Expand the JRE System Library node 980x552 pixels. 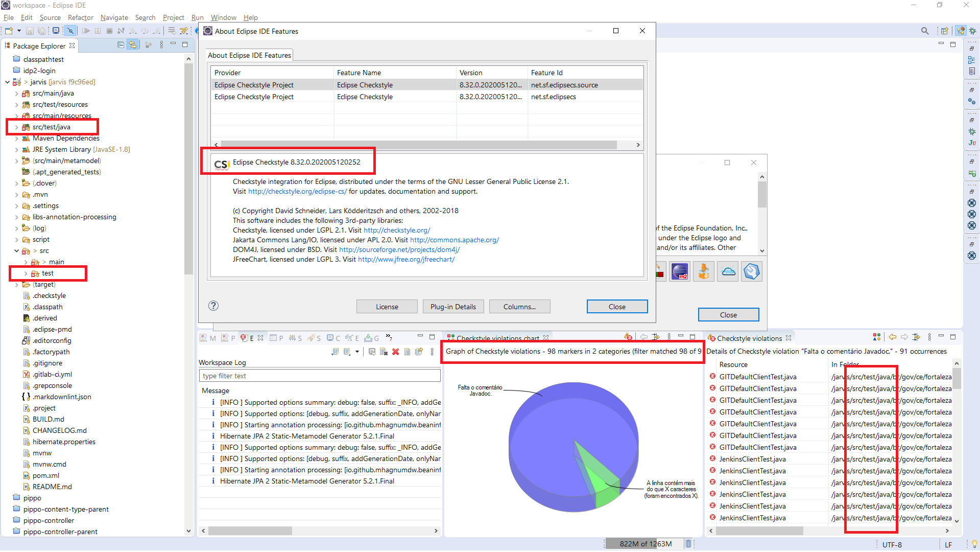point(16,150)
